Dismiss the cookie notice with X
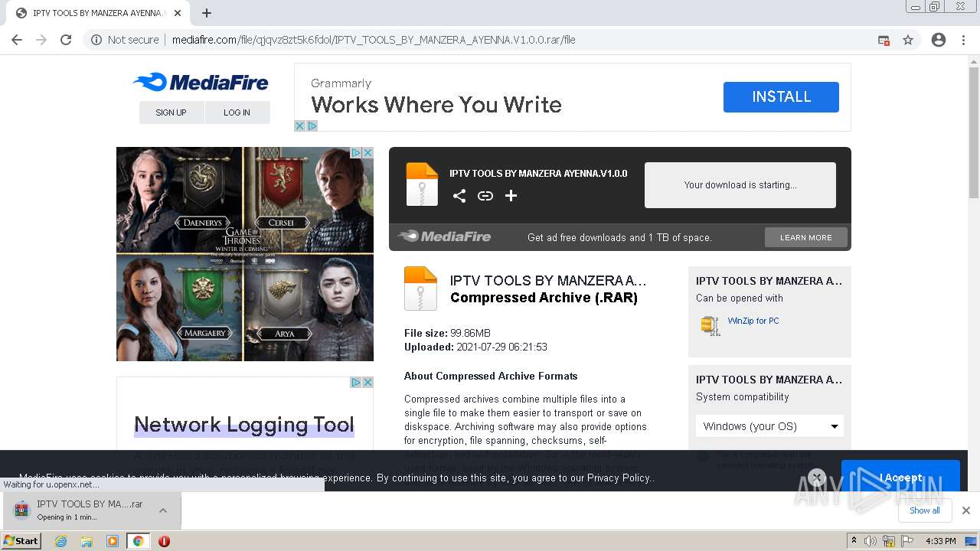 [x=817, y=478]
